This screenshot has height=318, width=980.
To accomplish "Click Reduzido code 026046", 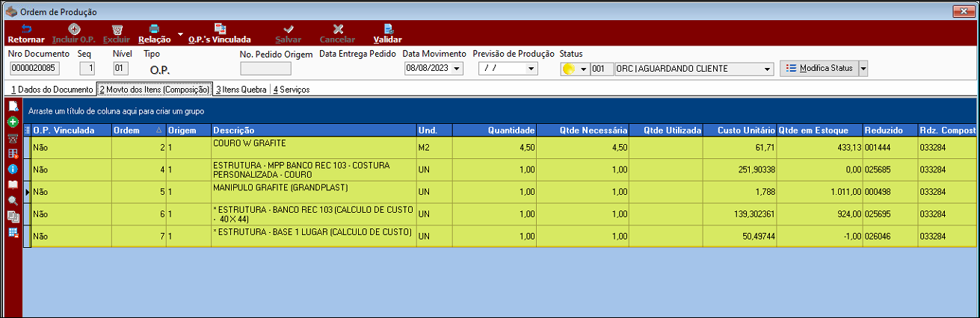I will coord(877,237).
